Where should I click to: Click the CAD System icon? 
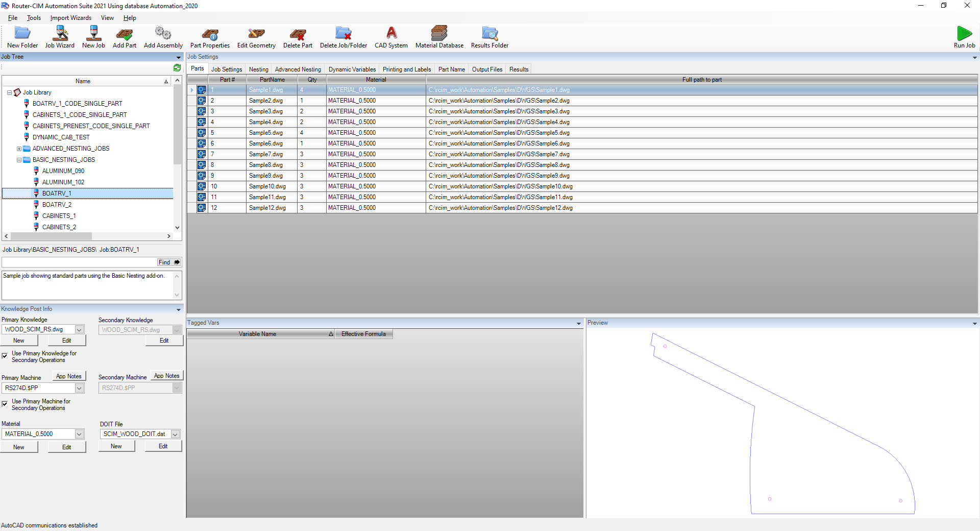(390, 37)
